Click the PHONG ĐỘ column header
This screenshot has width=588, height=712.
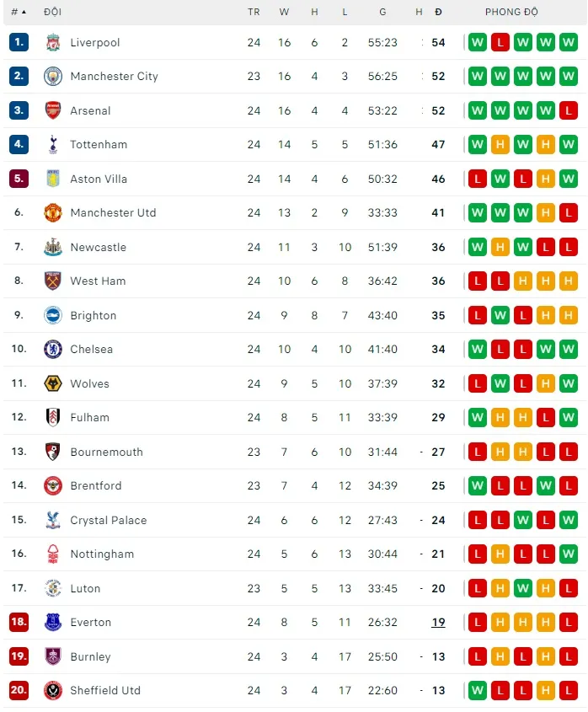pyautogui.click(x=511, y=12)
